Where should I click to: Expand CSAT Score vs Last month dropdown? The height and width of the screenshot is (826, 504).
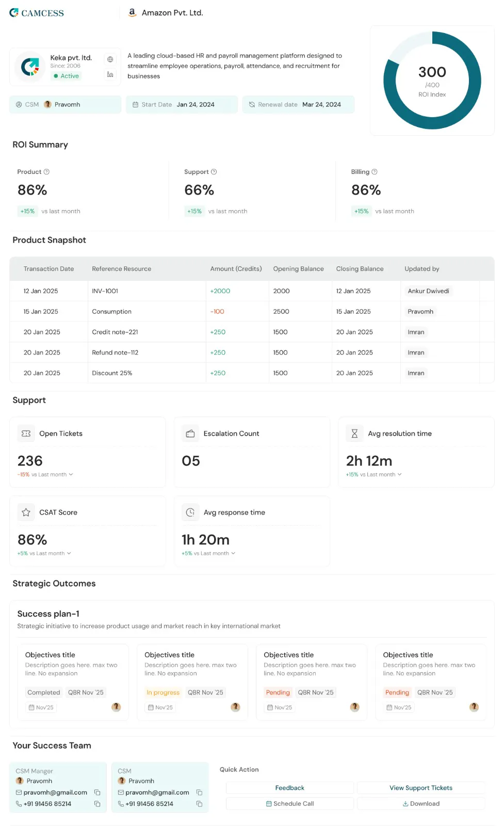pyautogui.click(x=69, y=553)
